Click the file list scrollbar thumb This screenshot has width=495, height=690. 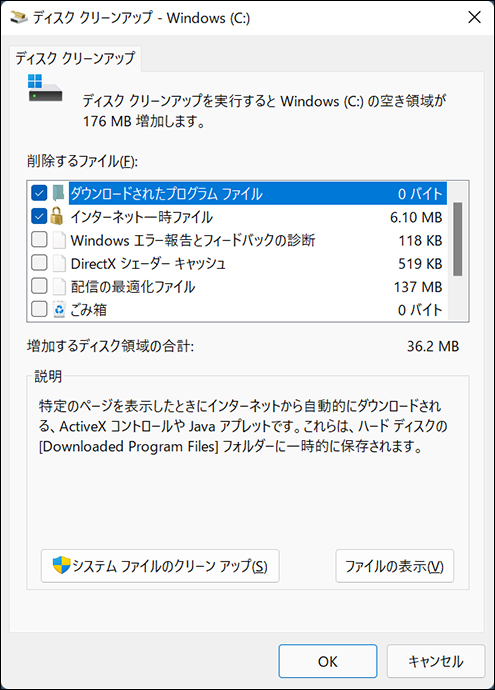(x=458, y=239)
